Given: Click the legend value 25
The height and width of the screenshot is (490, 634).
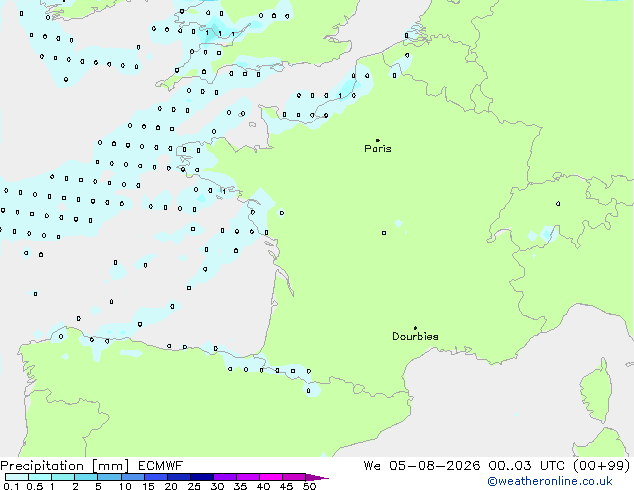Looking at the screenshot, I should (x=194, y=486).
